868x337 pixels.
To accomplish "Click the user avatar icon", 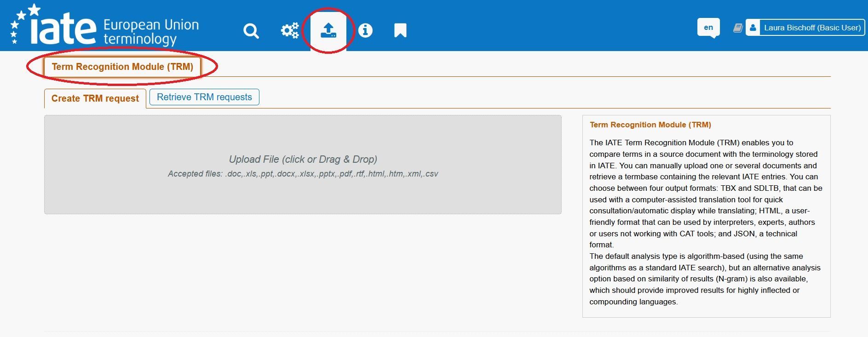I will point(753,28).
